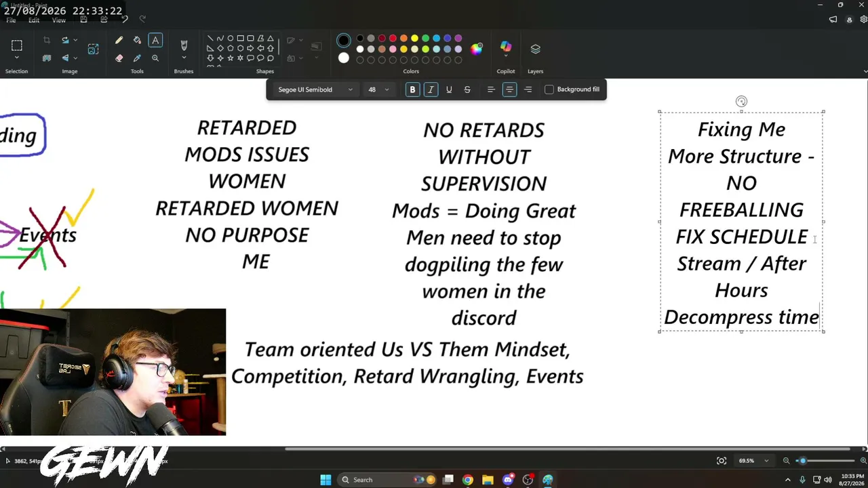Viewport: 868px width, 488px height.
Task: Toggle Strikethrough text formatting
Action: click(x=467, y=89)
